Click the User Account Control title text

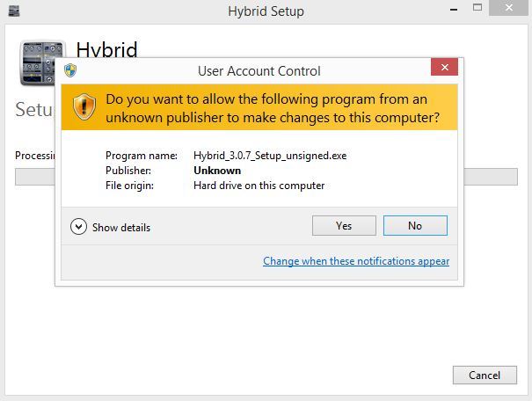point(259,71)
